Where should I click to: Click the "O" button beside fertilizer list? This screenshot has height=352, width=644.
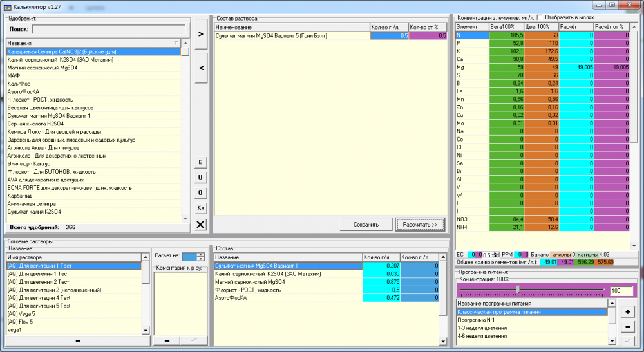pyautogui.click(x=200, y=193)
